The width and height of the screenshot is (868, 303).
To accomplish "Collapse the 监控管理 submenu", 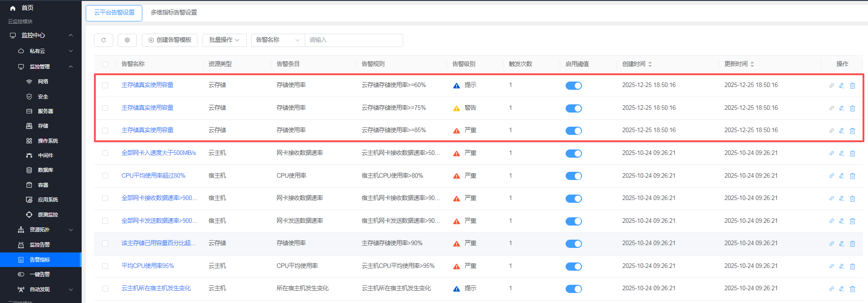I will click(71, 67).
